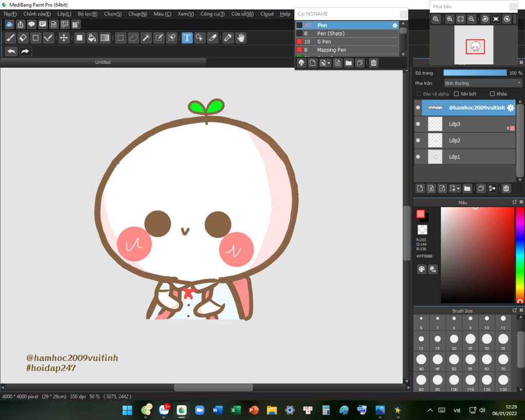Select the Magic Wand tool

coord(146,38)
